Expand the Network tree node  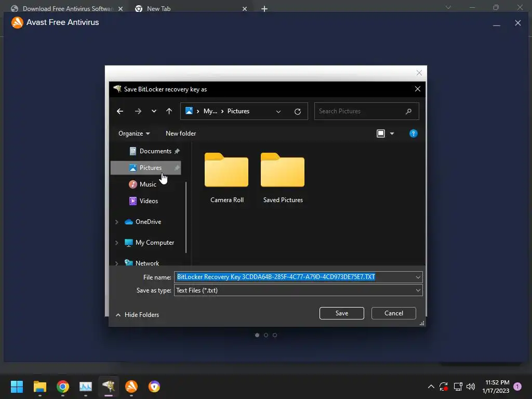(x=117, y=263)
